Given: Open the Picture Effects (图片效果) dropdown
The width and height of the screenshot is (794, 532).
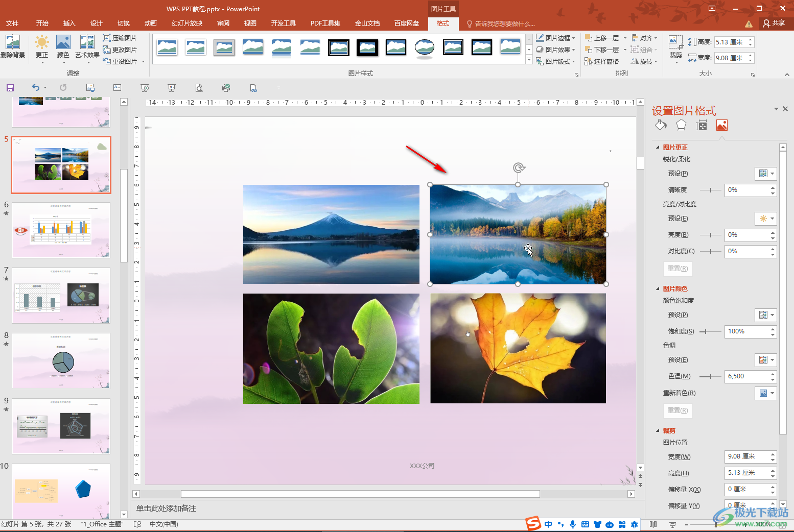Looking at the screenshot, I should [x=555, y=50].
